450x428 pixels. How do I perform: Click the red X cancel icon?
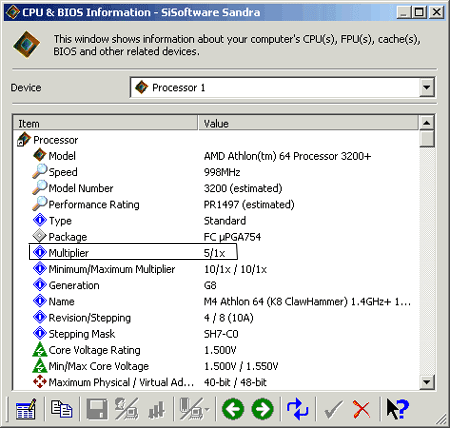coord(361,409)
